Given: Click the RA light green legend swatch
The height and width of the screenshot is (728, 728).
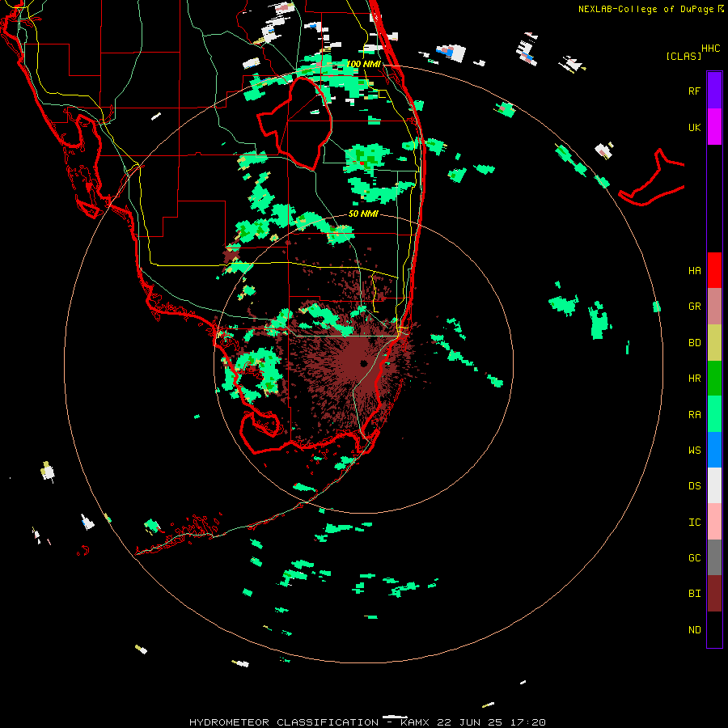Looking at the screenshot, I should (714, 414).
